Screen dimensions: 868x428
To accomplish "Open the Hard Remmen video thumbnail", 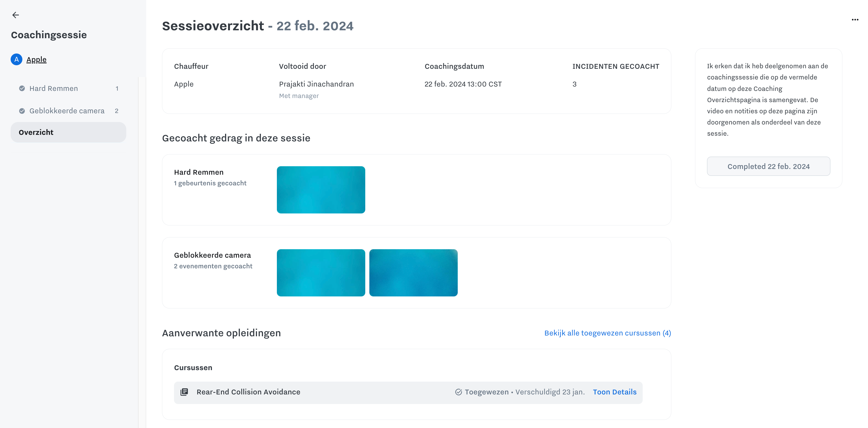I will 321,190.
